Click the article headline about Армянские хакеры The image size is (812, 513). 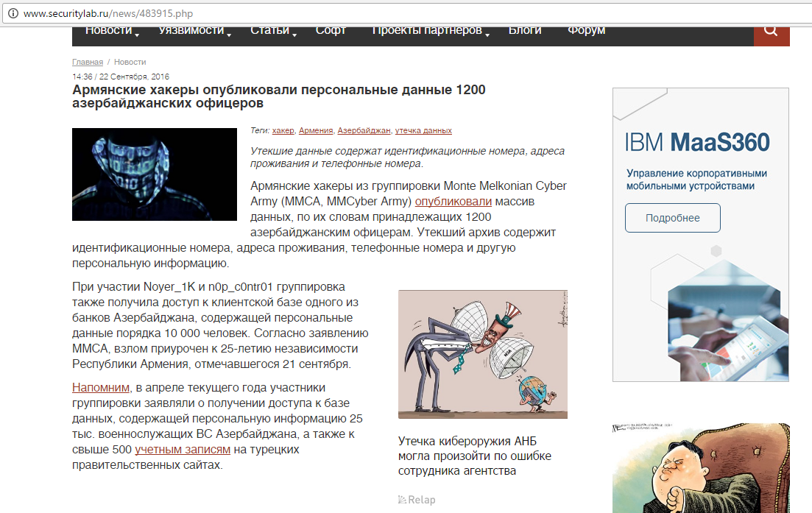click(x=278, y=96)
